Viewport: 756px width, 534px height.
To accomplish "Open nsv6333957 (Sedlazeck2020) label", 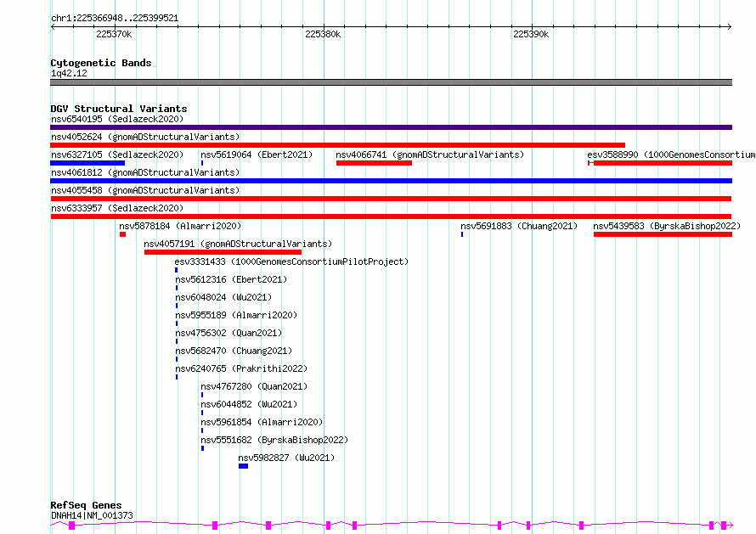I will 117,208.
